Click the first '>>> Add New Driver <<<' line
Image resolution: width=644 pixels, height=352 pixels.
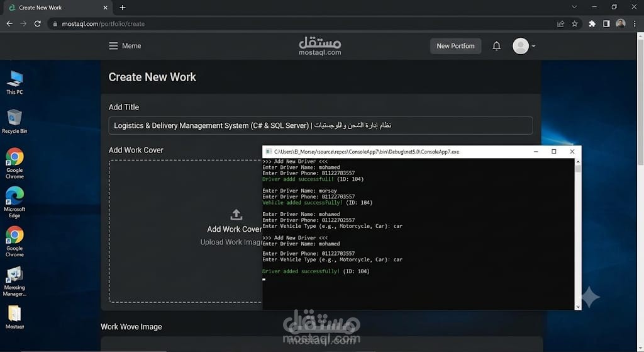pyautogui.click(x=295, y=162)
